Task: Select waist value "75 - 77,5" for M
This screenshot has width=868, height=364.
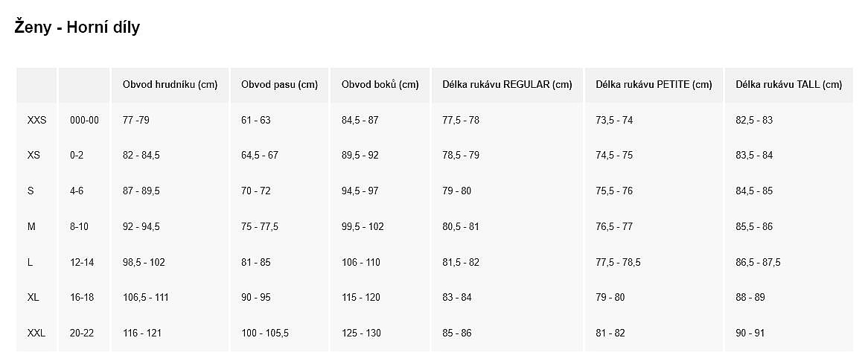Action: (260, 226)
